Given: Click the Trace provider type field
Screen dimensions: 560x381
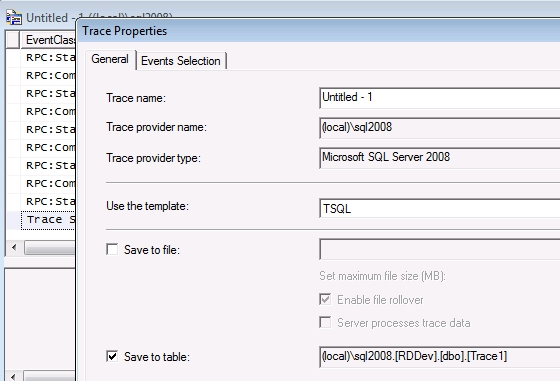Looking at the screenshot, I should tap(440, 158).
